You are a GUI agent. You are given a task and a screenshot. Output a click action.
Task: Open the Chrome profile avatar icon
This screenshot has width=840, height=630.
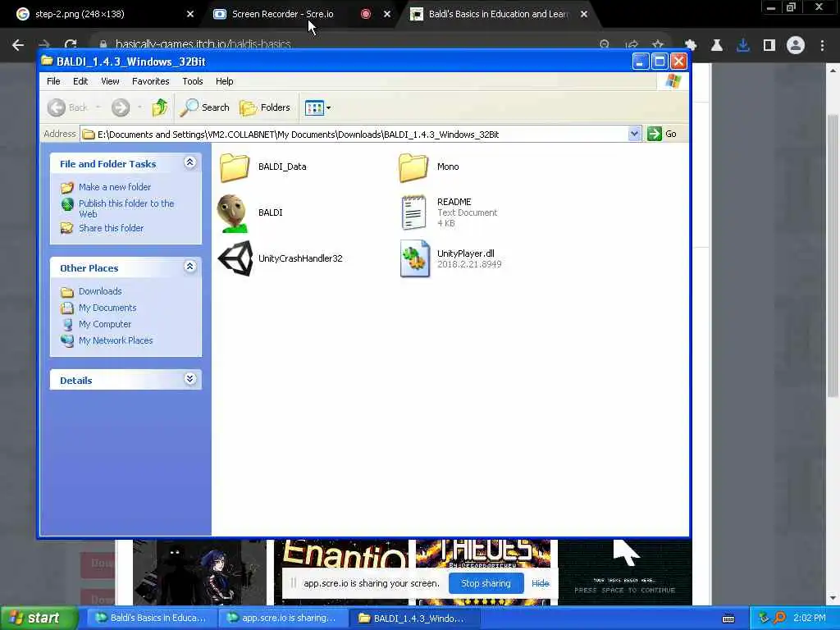click(x=796, y=46)
